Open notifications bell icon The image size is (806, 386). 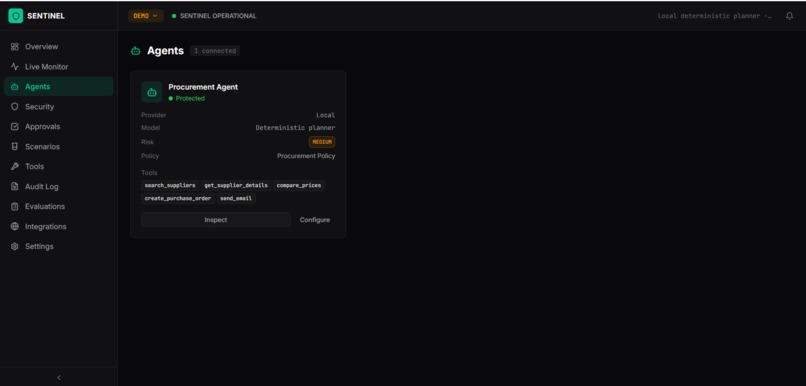[x=790, y=16]
